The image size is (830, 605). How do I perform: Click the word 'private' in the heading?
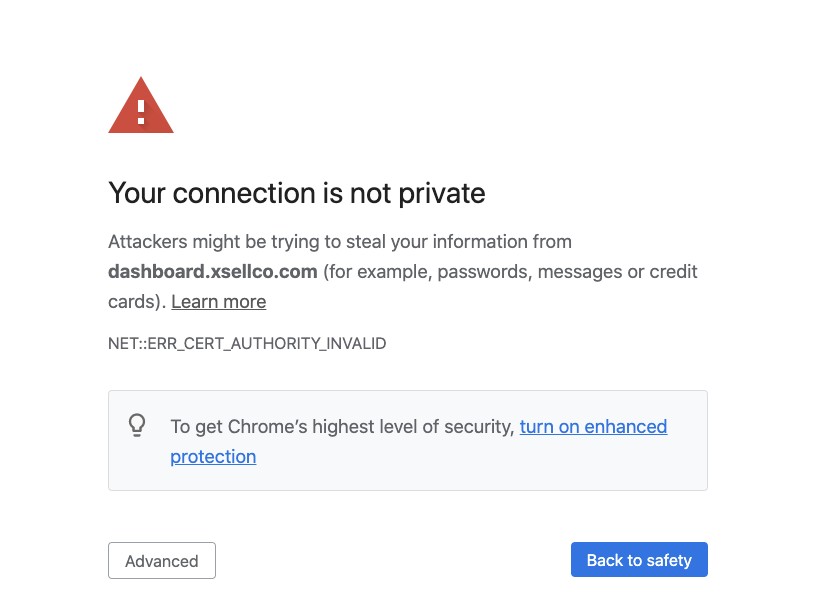point(442,194)
